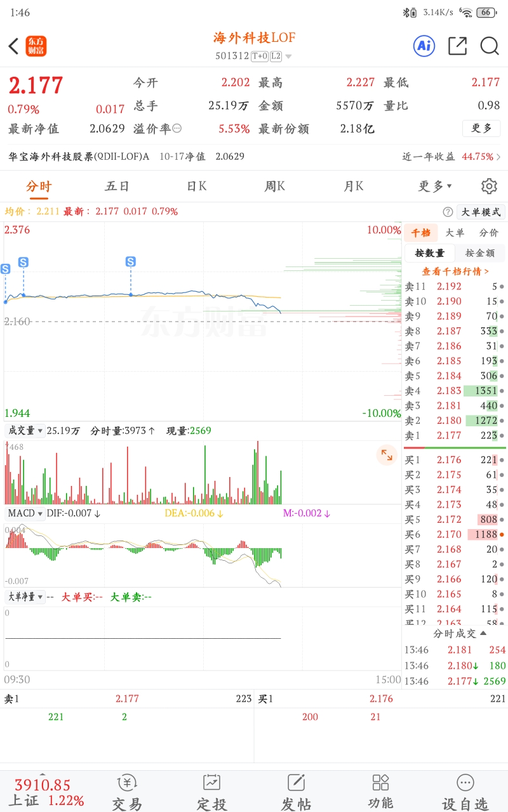Expand the fund code 501312 dropdown arrow

[x=288, y=56]
